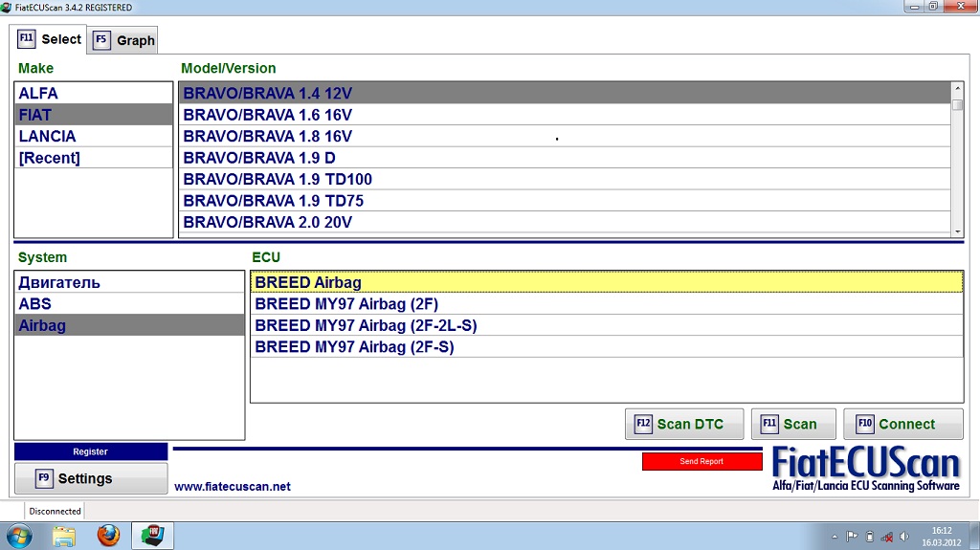
Task: Click the red Send Report button
Action: [x=702, y=461]
